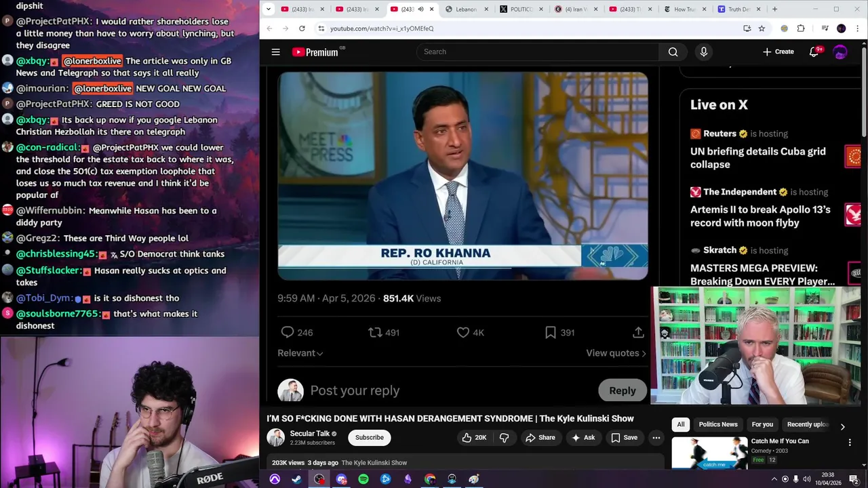Show more filter chips with right arrow
868x488 pixels.
pyautogui.click(x=842, y=426)
